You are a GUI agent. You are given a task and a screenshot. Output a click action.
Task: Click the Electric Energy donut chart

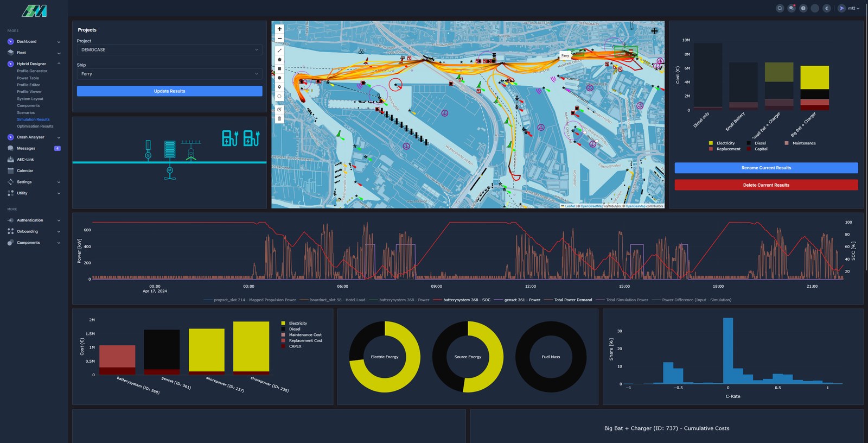(x=385, y=357)
